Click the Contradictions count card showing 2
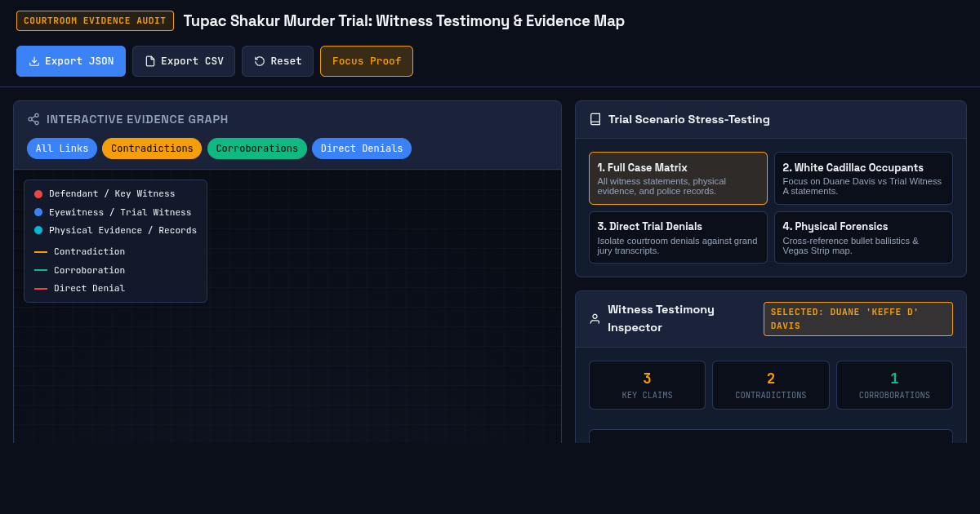Viewport: 980px width, 514px height. coord(771,385)
